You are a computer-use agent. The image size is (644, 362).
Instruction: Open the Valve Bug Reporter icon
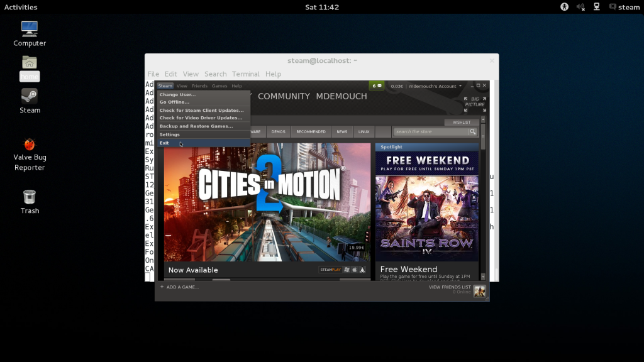pos(30,155)
